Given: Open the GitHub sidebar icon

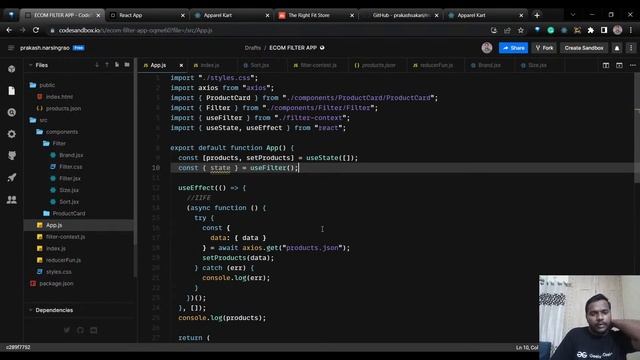Looking at the screenshot, I should point(11,156).
